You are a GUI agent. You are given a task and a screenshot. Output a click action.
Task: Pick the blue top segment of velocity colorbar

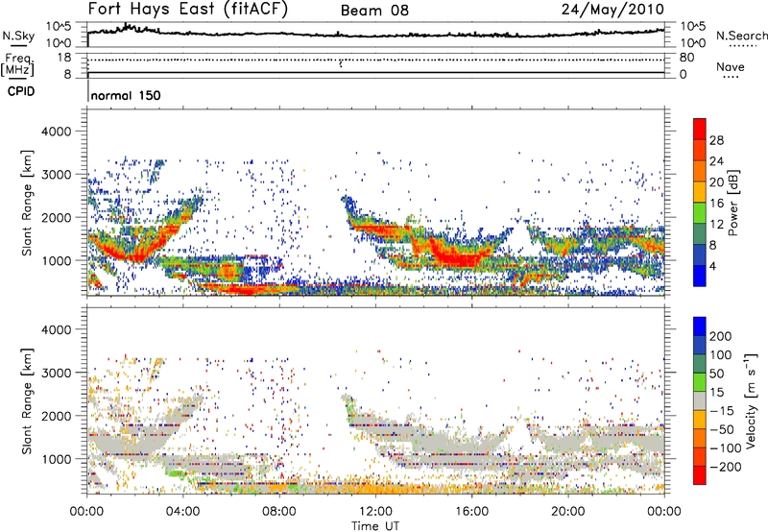(700, 326)
